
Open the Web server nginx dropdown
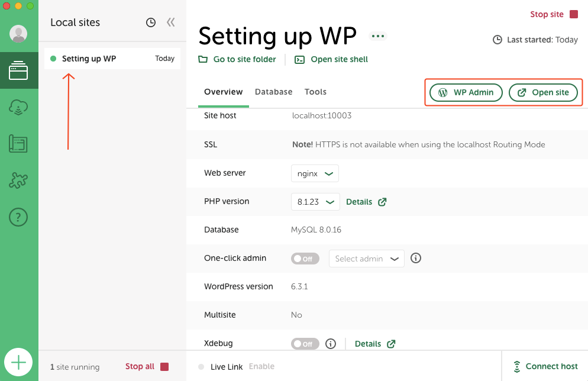click(x=315, y=173)
